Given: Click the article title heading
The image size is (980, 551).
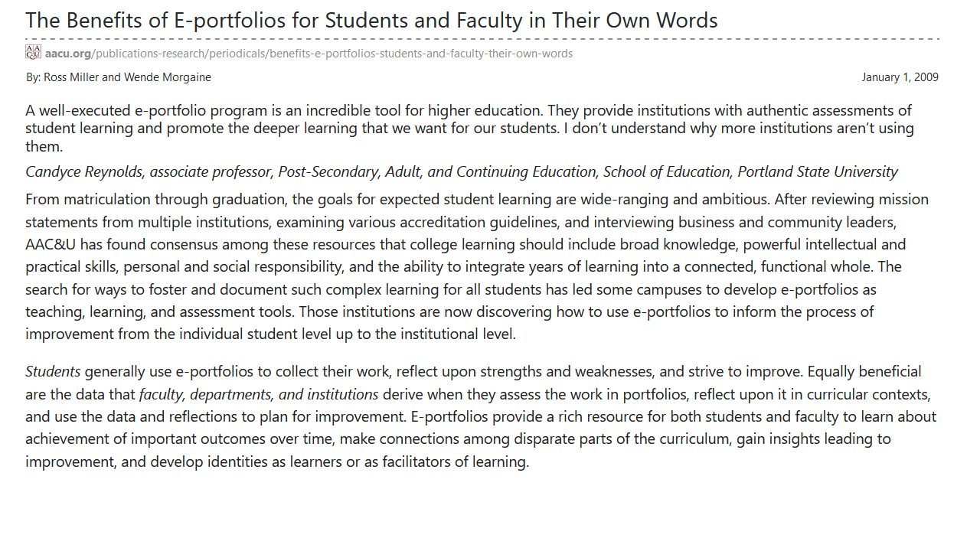Looking at the screenshot, I should (371, 20).
